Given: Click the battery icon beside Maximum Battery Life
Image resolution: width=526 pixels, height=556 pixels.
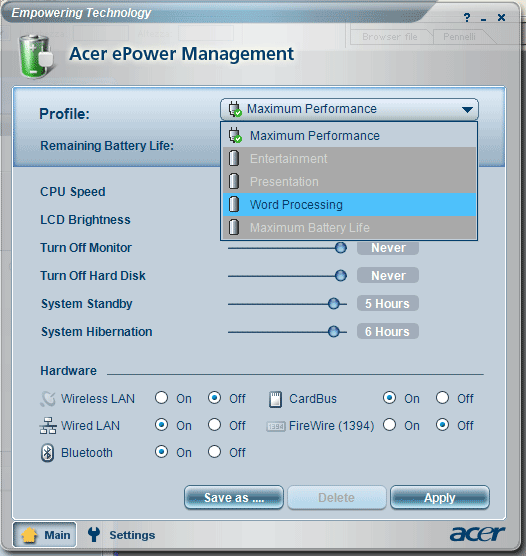Looking at the screenshot, I should click(234, 227).
